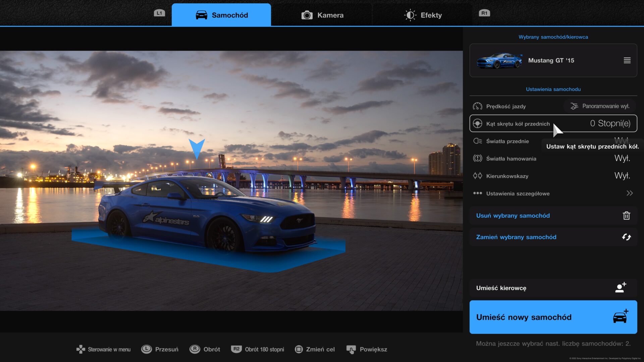The height and width of the screenshot is (362, 644).
Task: Click the R1 shoulder button icon
Action: pos(484,13)
